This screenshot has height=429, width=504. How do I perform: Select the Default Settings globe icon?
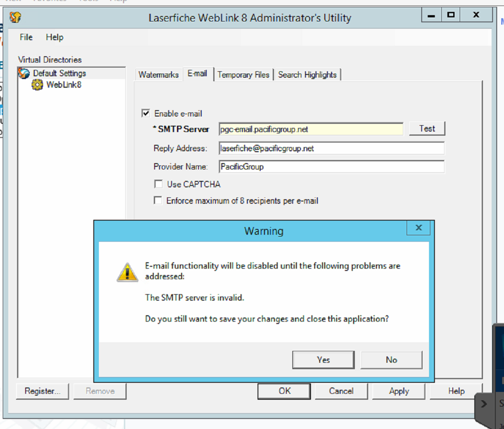tap(24, 73)
